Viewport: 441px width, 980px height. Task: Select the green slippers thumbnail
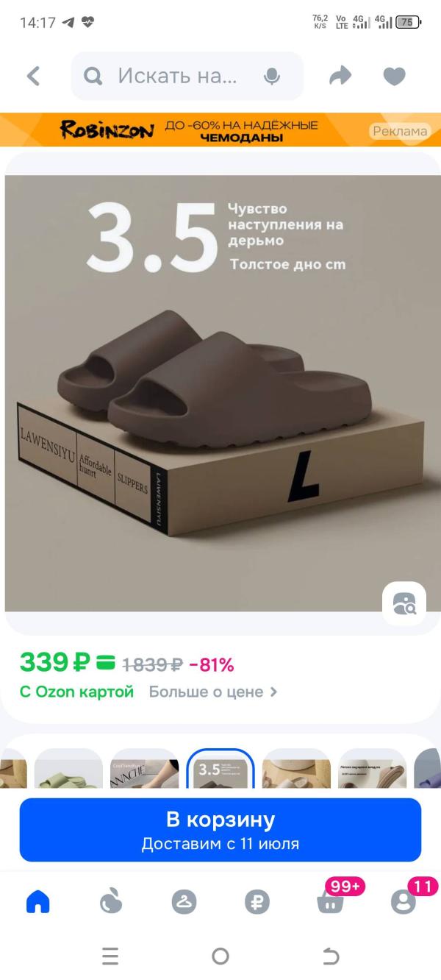[x=68, y=768]
